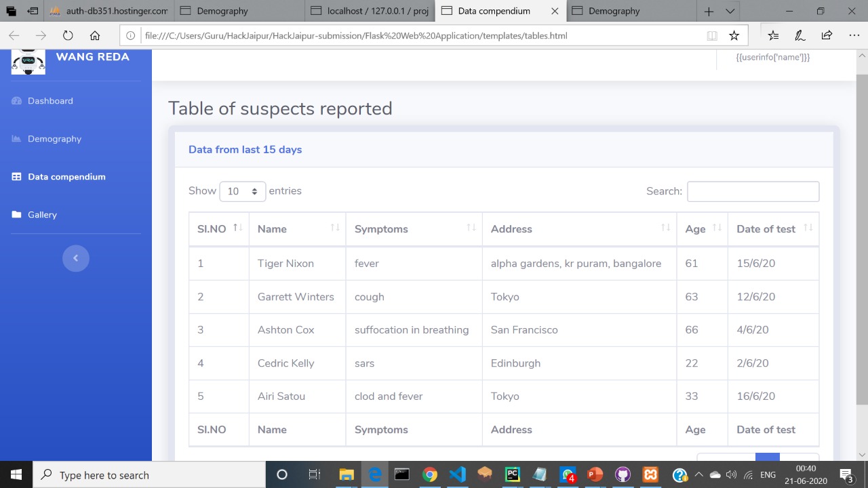
Task: Open a new browser tab
Action: (x=709, y=12)
